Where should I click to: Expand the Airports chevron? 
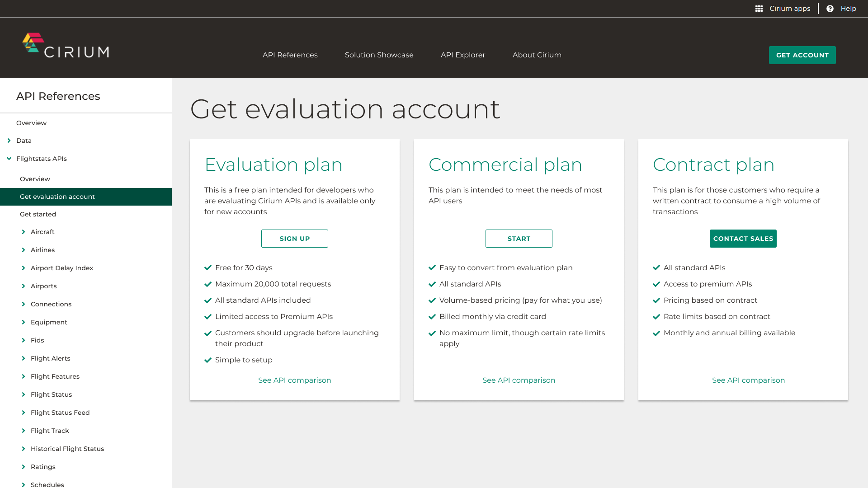24,286
